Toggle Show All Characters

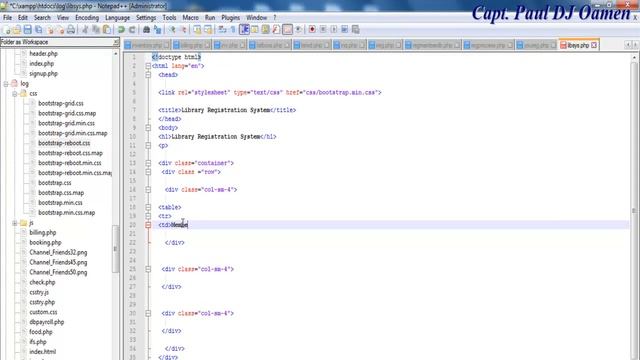233,29
